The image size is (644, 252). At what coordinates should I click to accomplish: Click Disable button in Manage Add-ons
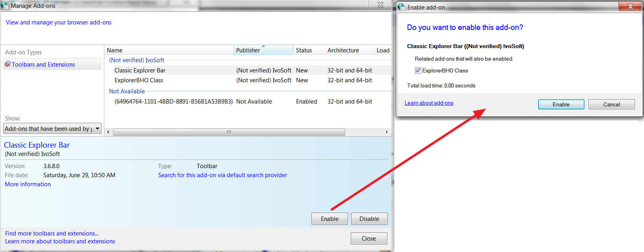369,219
